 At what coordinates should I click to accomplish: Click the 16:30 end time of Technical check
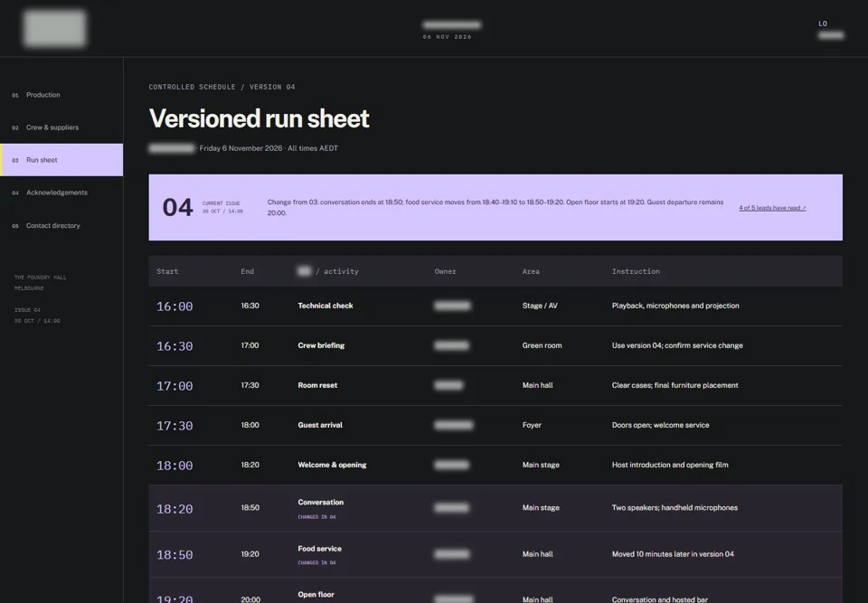[250, 306]
